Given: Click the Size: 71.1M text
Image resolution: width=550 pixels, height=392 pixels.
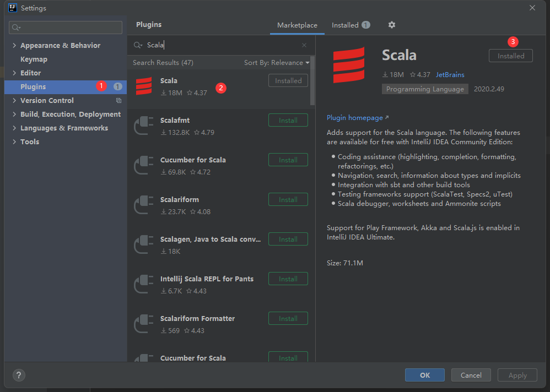Looking at the screenshot, I should click(345, 263).
